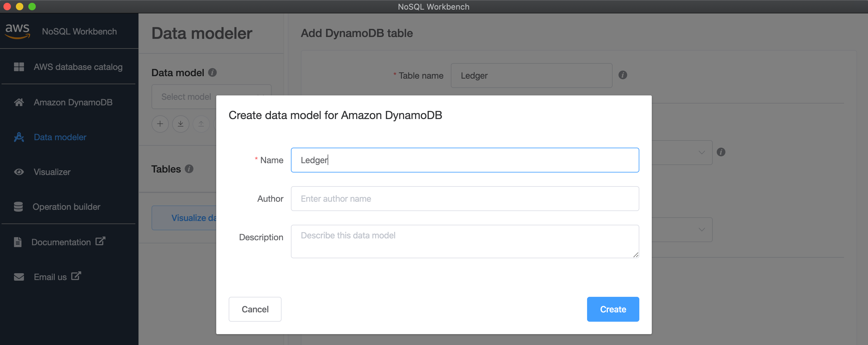Focus the Author name input field

click(x=465, y=199)
